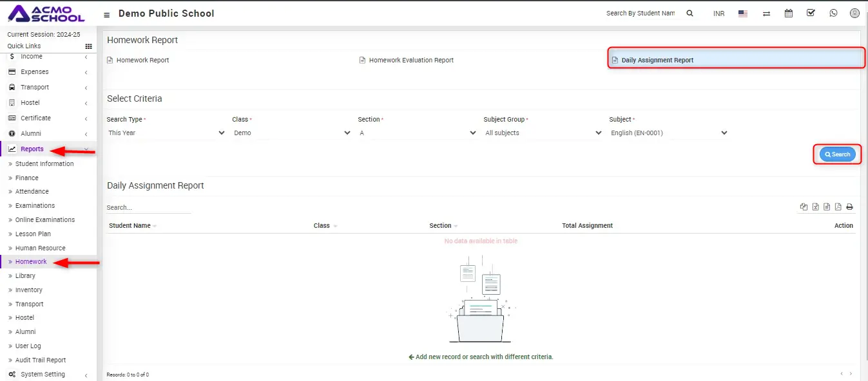Open Audit Trail Report link
Screen dimensions: 868x381
point(41,360)
